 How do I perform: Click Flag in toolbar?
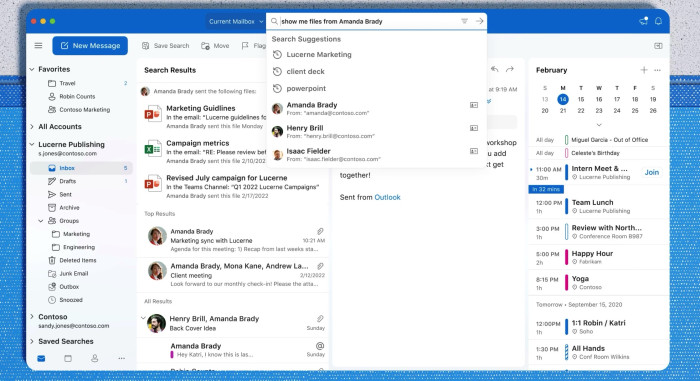pyautogui.click(x=254, y=46)
